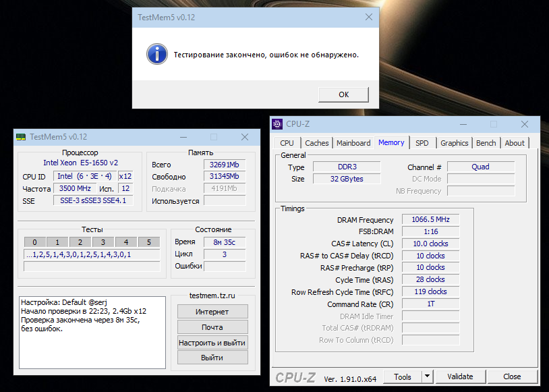The width and height of the screenshot is (549, 392).
Task: Minimize the TestMem5 main window
Action: point(183,137)
